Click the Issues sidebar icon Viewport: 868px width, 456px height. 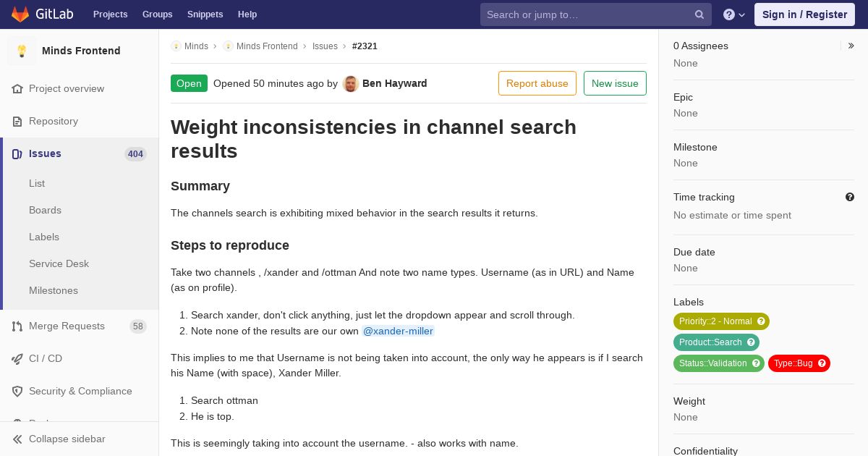click(17, 154)
